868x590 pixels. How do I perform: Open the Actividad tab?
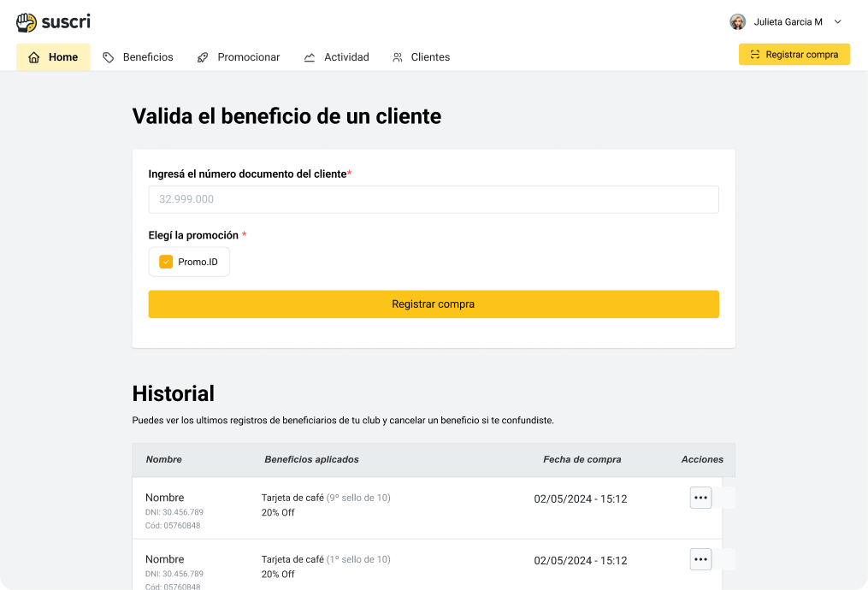[345, 57]
